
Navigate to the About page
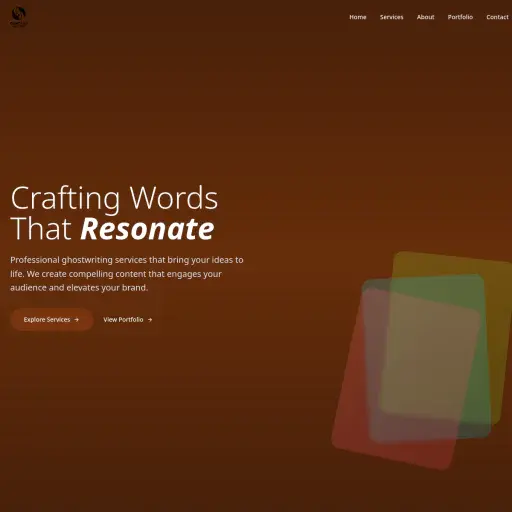pyautogui.click(x=426, y=17)
